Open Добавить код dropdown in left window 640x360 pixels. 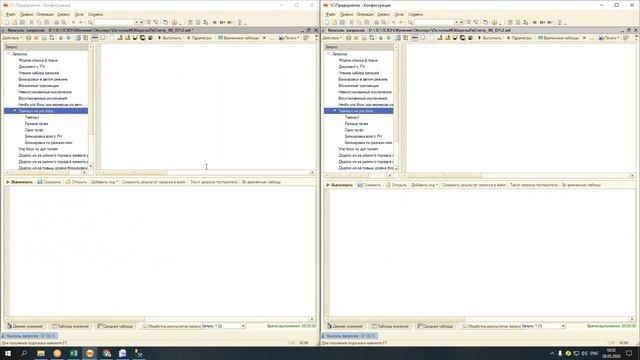pos(104,182)
